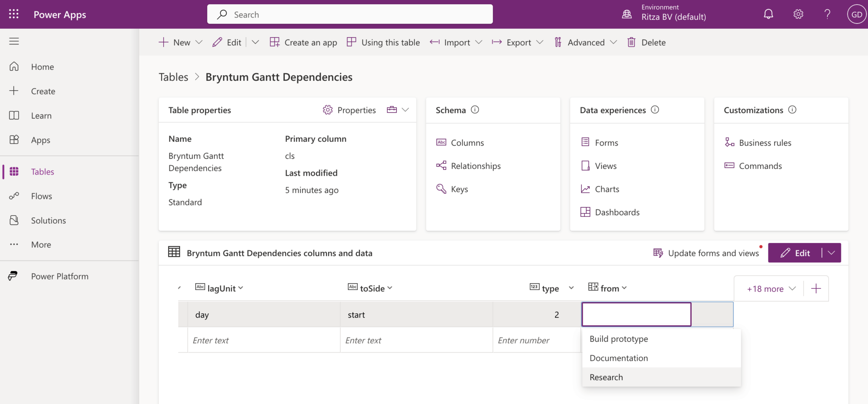868x404 pixels.
Task: Click the search box
Action: point(350,14)
